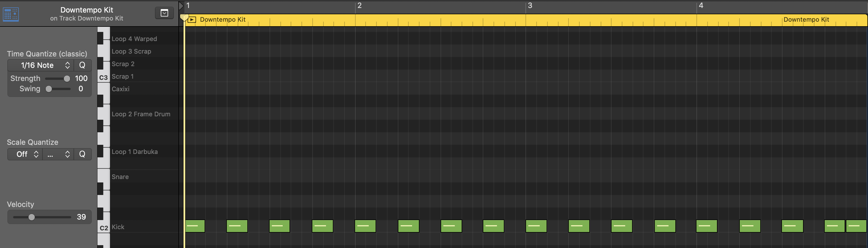Image resolution: width=868 pixels, height=248 pixels.
Task: Select the Kick drum row
Action: coord(144,227)
